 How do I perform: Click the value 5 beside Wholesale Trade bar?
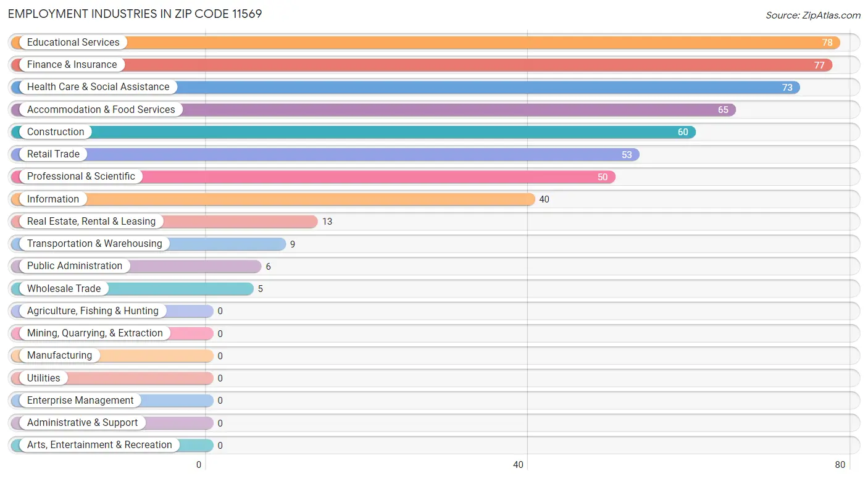(261, 289)
